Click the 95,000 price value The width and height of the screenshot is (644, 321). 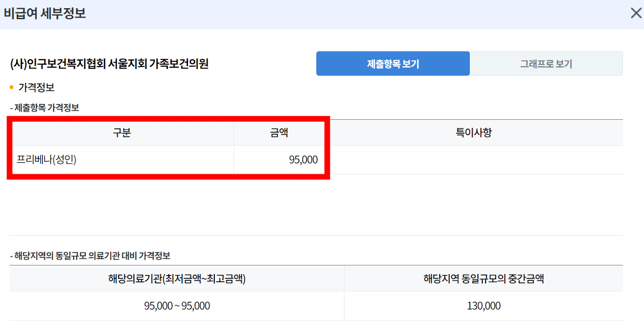303,160
